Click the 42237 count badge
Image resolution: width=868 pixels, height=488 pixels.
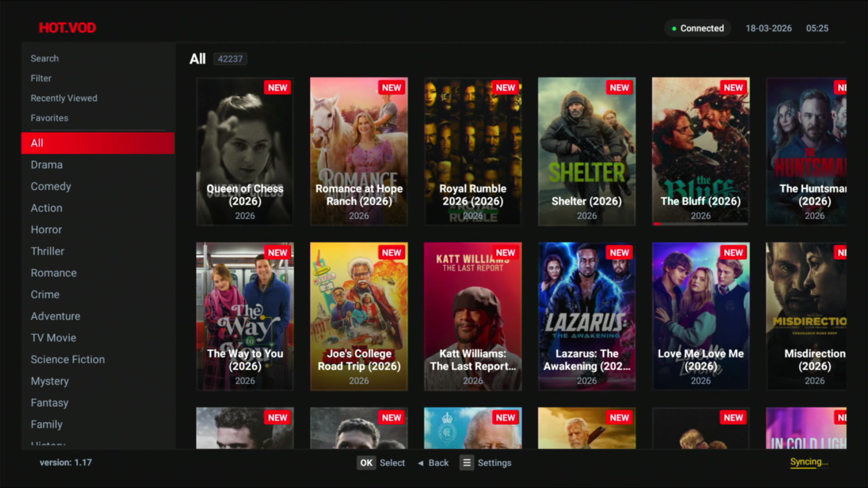pos(230,59)
